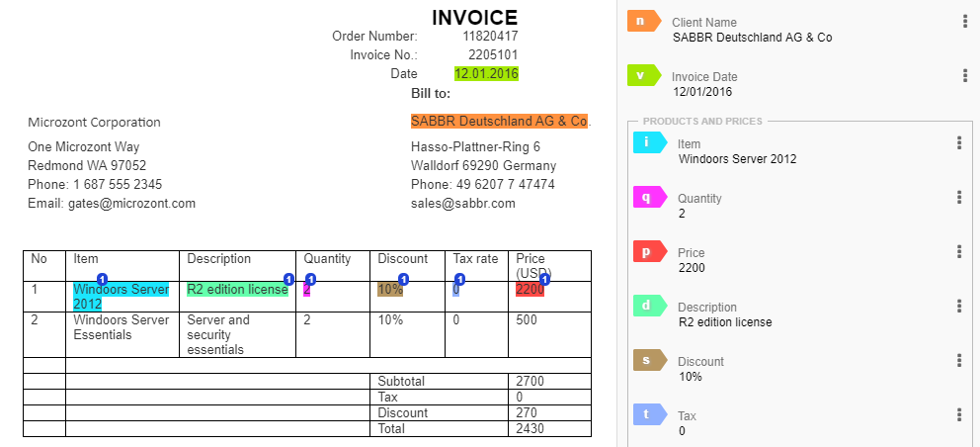
Task: Open the Description field options menu
Action: point(959,307)
